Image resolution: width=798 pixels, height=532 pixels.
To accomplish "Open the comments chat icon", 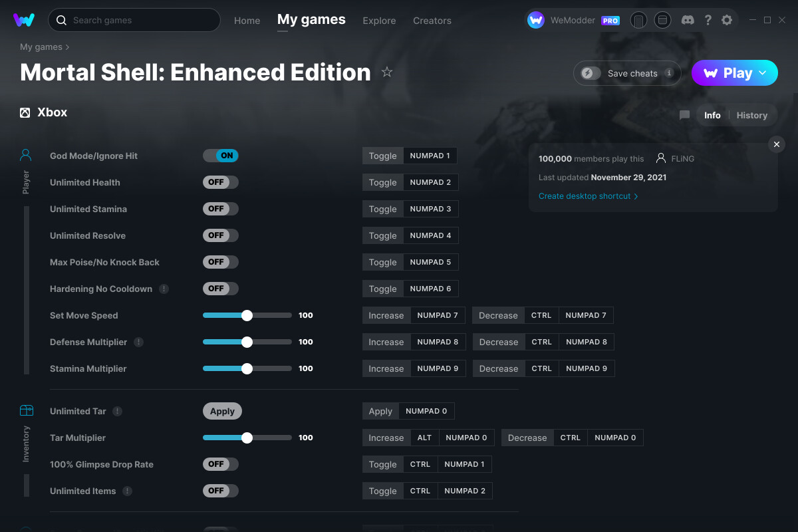I will (x=684, y=115).
